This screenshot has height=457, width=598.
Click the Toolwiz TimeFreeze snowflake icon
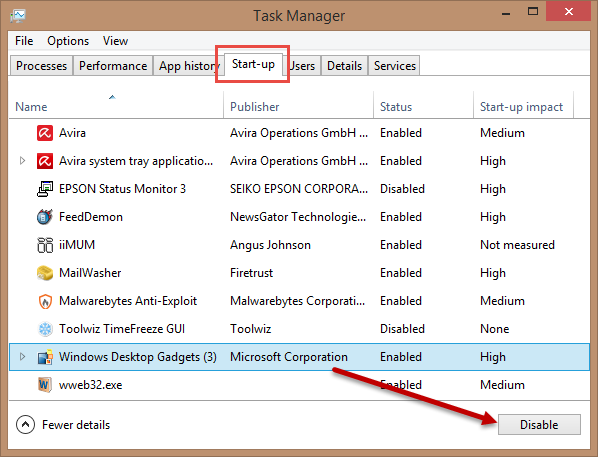(x=45, y=329)
